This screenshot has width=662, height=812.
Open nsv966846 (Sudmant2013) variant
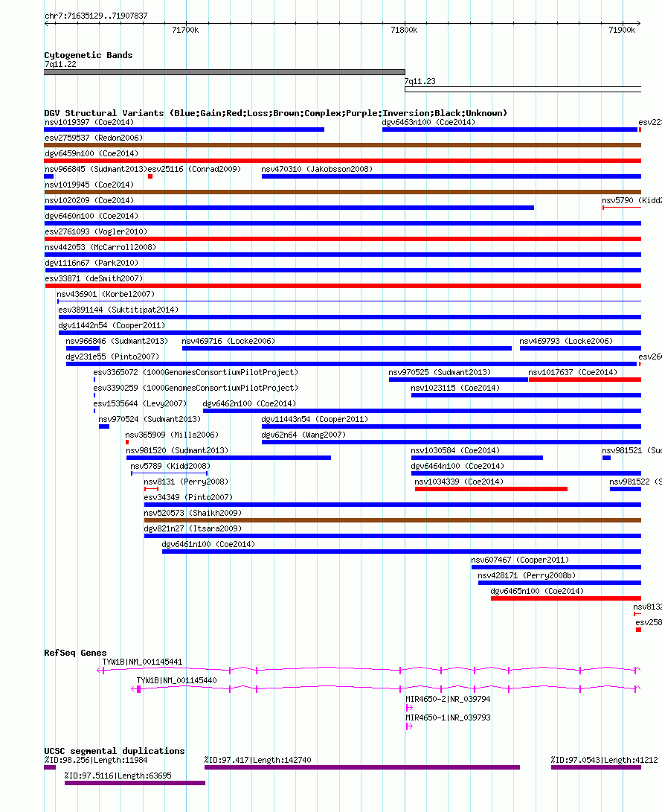pos(83,348)
